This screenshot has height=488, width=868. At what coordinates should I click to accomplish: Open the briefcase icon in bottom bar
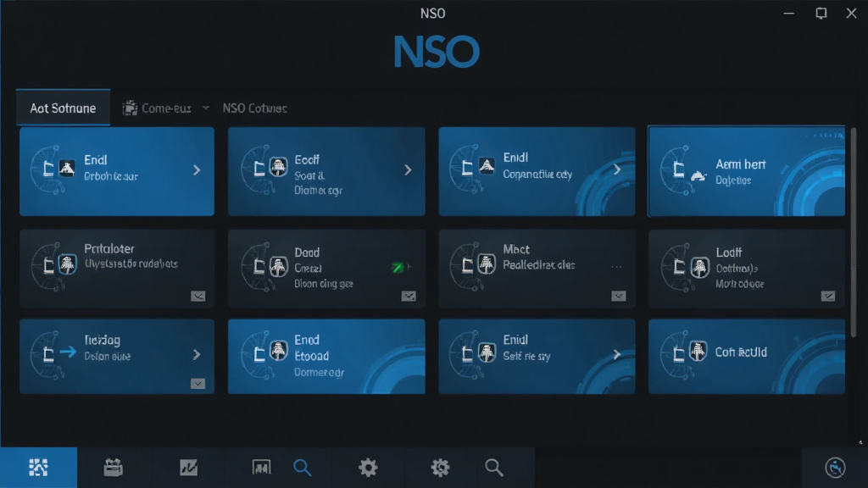pyautogui.click(x=113, y=468)
